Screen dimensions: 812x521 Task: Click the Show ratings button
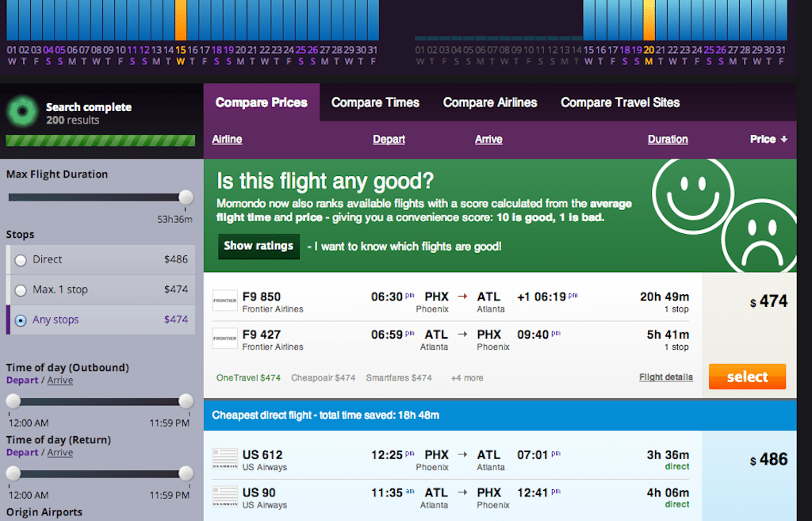(259, 246)
